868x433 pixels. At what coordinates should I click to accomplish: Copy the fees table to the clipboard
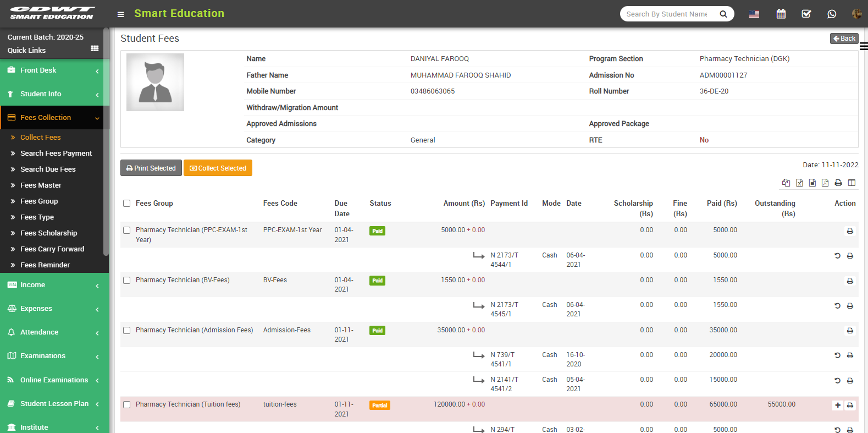tap(786, 183)
